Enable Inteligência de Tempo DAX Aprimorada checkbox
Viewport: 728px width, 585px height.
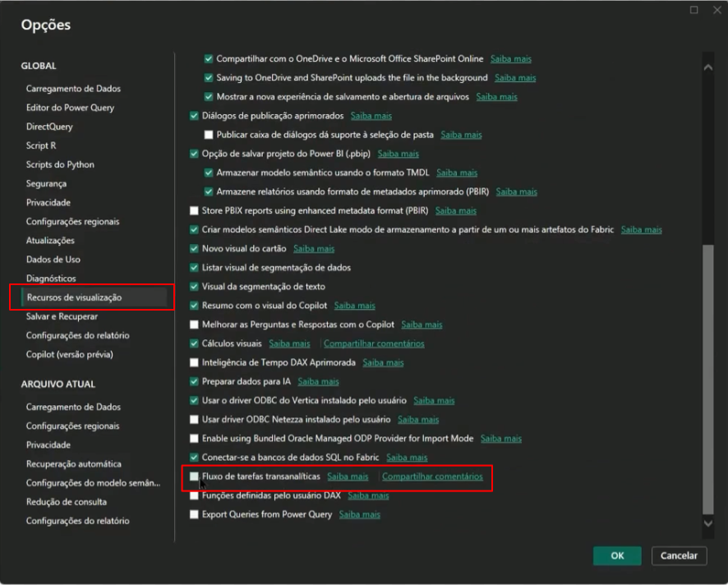[194, 362]
